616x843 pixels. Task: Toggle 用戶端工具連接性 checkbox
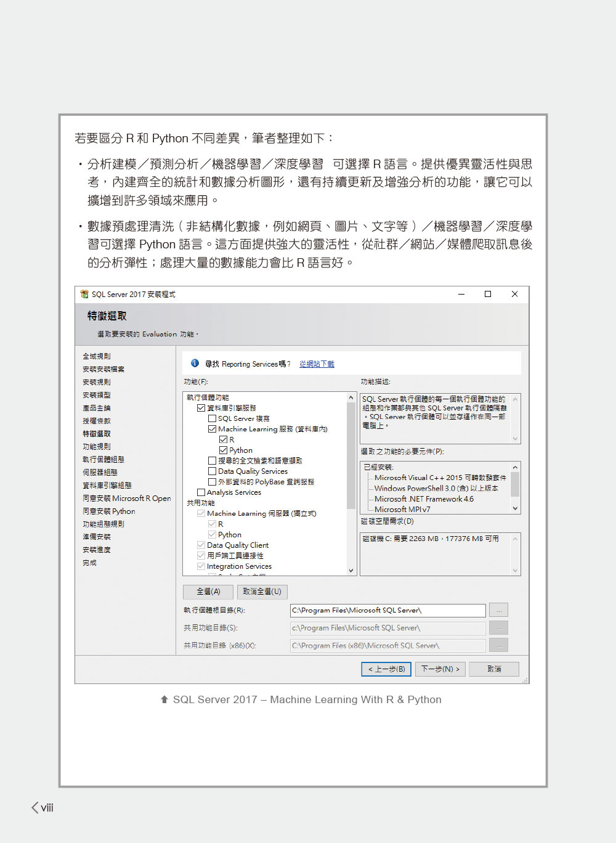click(x=201, y=555)
